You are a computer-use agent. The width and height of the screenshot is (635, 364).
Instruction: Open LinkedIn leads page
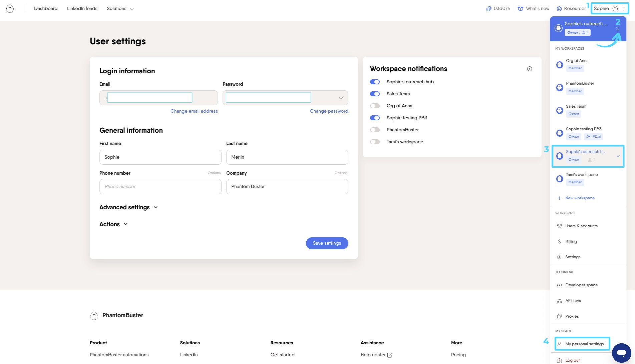[82, 9]
